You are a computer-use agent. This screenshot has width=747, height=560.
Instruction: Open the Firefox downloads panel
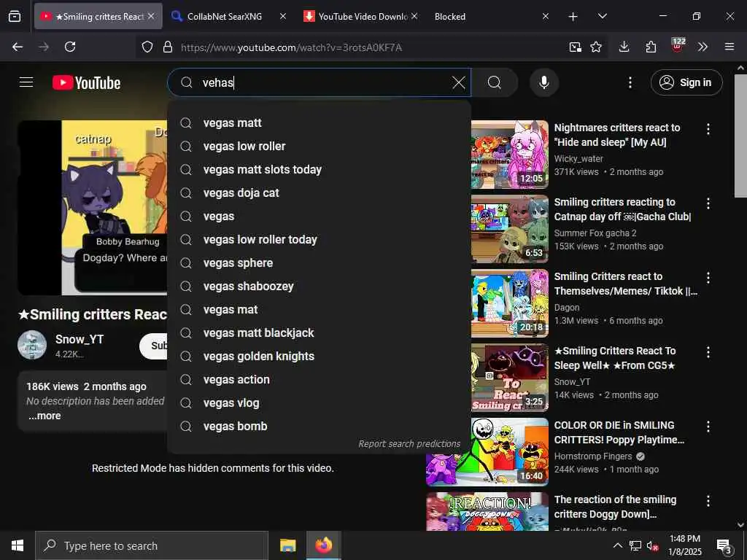tap(624, 47)
